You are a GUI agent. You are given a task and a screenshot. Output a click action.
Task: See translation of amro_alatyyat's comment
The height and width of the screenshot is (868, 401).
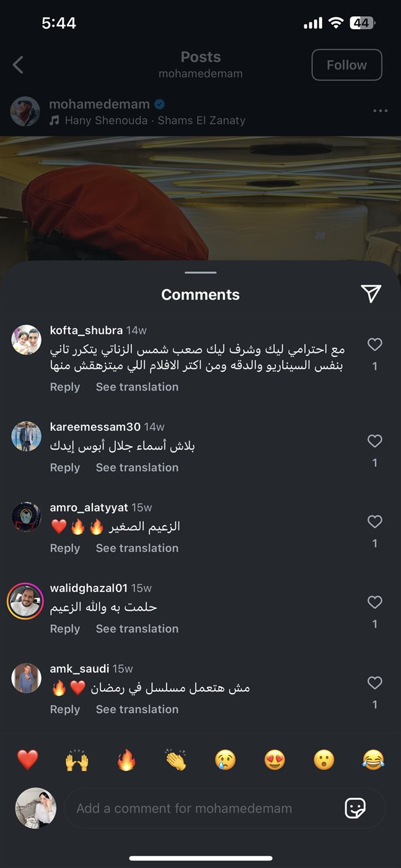coord(137,548)
